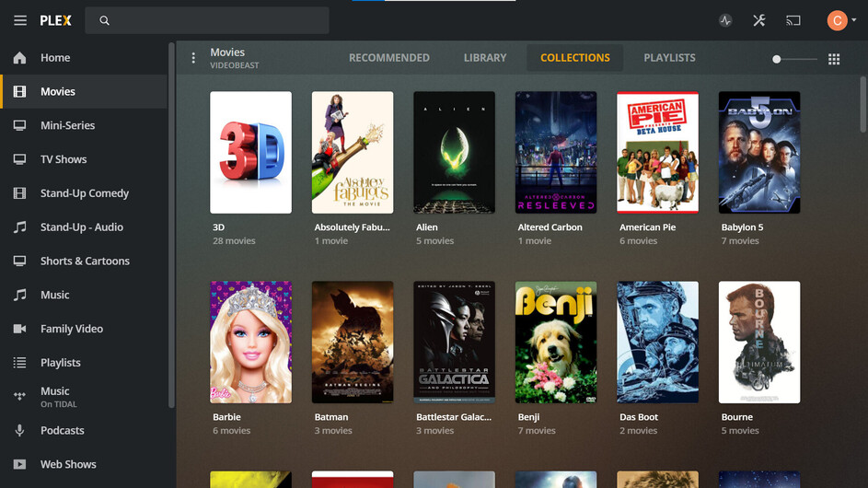Open the Babylon 5 collection poster
Viewport: 868px width, 488px height.
coord(759,152)
